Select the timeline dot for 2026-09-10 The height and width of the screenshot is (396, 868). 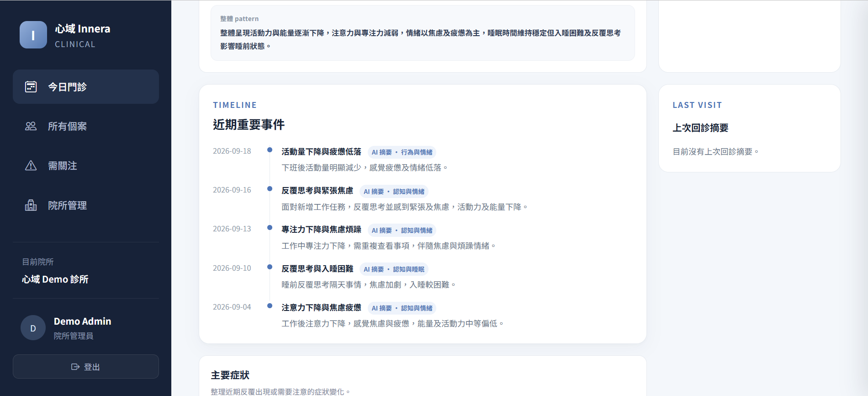pyautogui.click(x=270, y=267)
